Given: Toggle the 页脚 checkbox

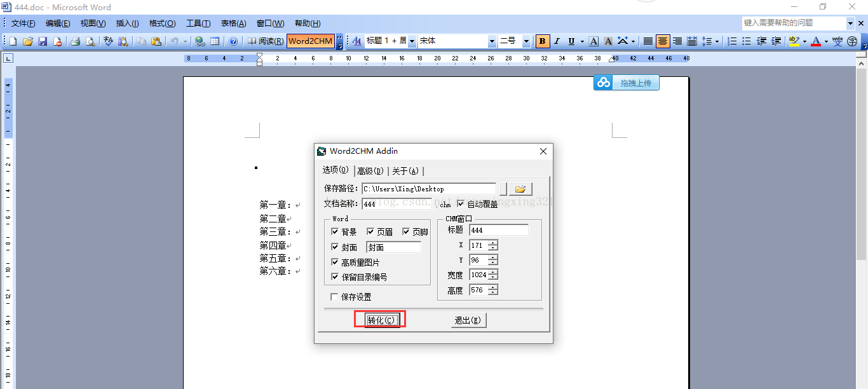Looking at the screenshot, I should pos(406,232).
